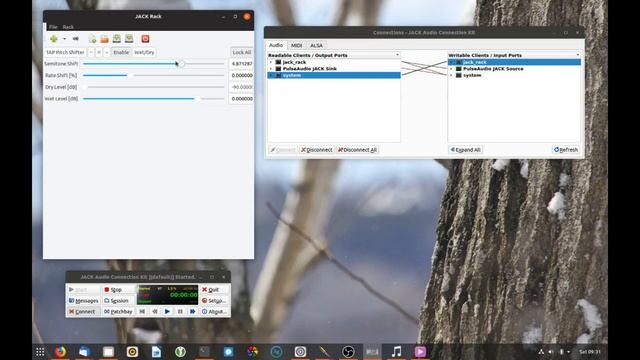Click the second green Save As icon in the toolbar
This screenshot has width=640, height=360.
pyautogui.click(x=129, y=39)
